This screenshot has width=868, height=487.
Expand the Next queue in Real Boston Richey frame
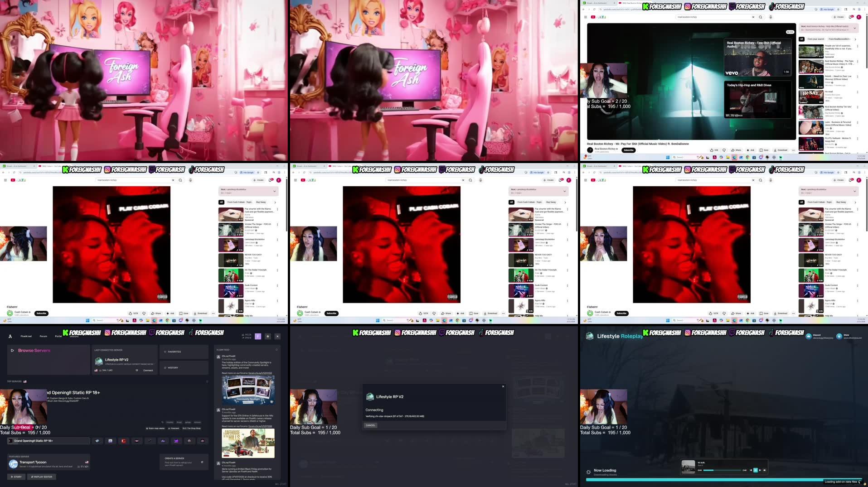tap(855, 28)
